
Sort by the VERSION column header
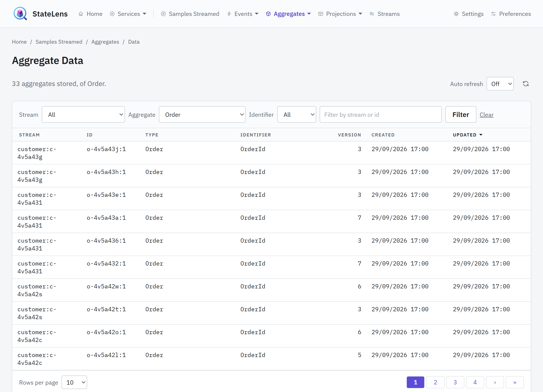[x=349, y=135]
